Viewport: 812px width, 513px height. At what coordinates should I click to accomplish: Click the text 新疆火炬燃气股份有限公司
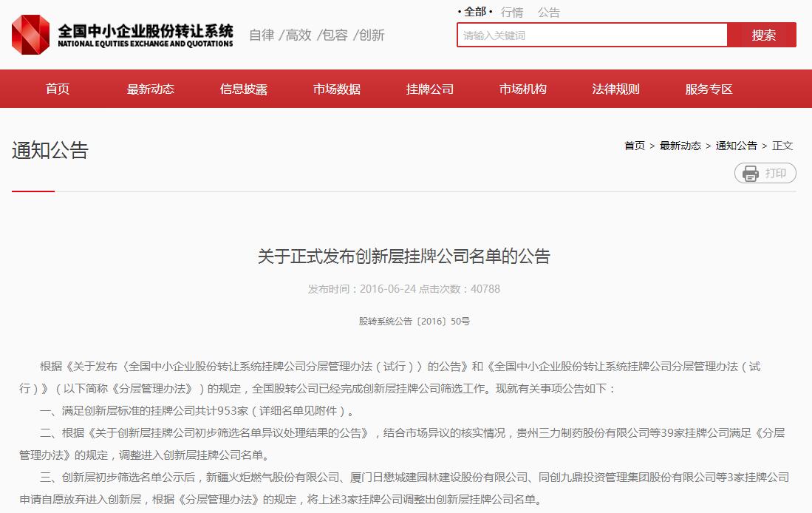[273, 478]
